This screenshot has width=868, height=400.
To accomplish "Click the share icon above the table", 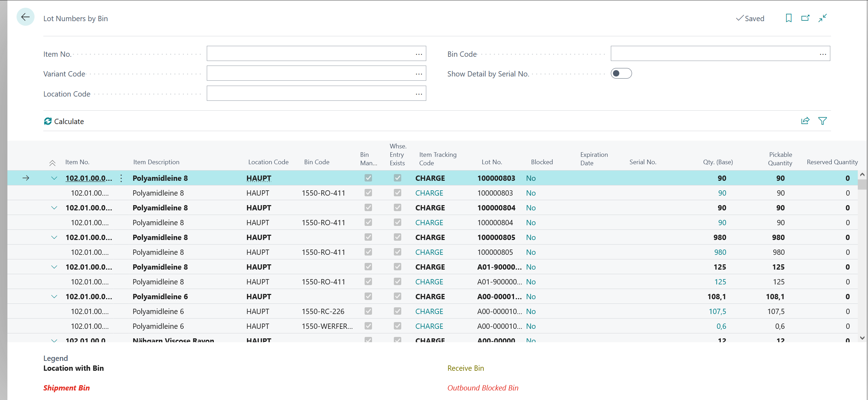I will tap(805, 121).
